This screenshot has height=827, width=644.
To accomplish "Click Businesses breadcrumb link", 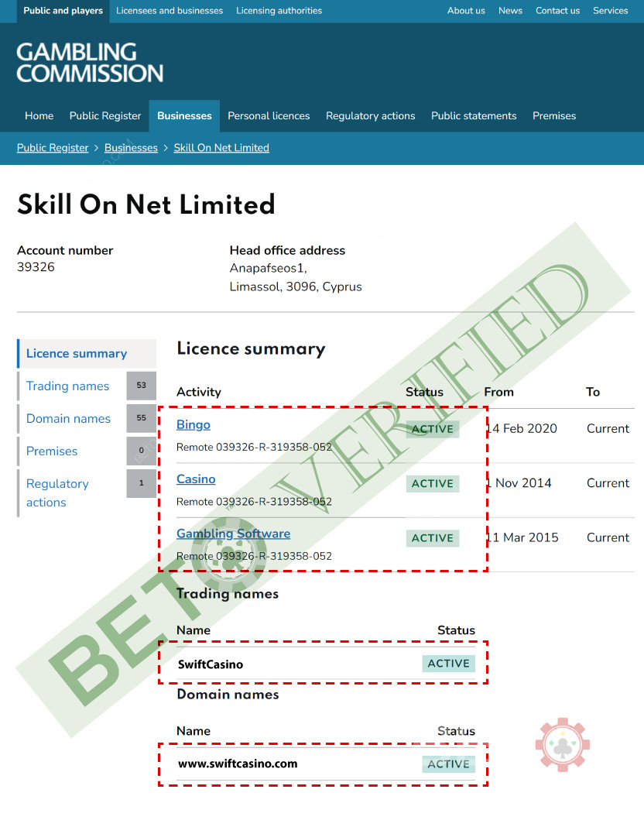I will (x=131, y=148).
